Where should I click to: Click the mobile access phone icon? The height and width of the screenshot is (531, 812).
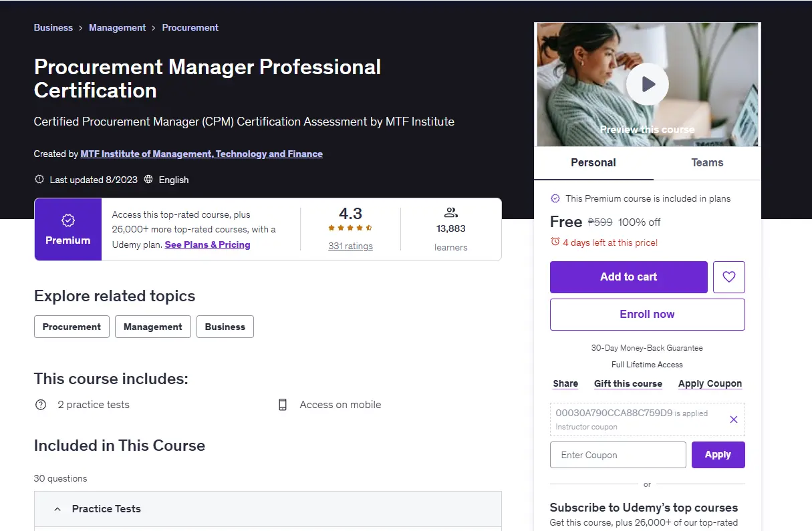click(x=283, y=405)
